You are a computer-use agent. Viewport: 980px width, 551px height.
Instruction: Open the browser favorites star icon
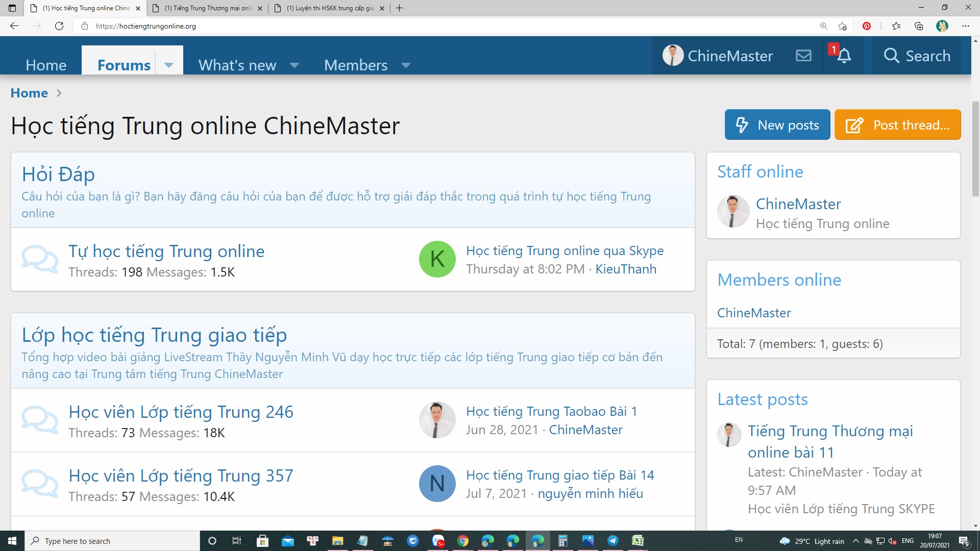point(896,26)
